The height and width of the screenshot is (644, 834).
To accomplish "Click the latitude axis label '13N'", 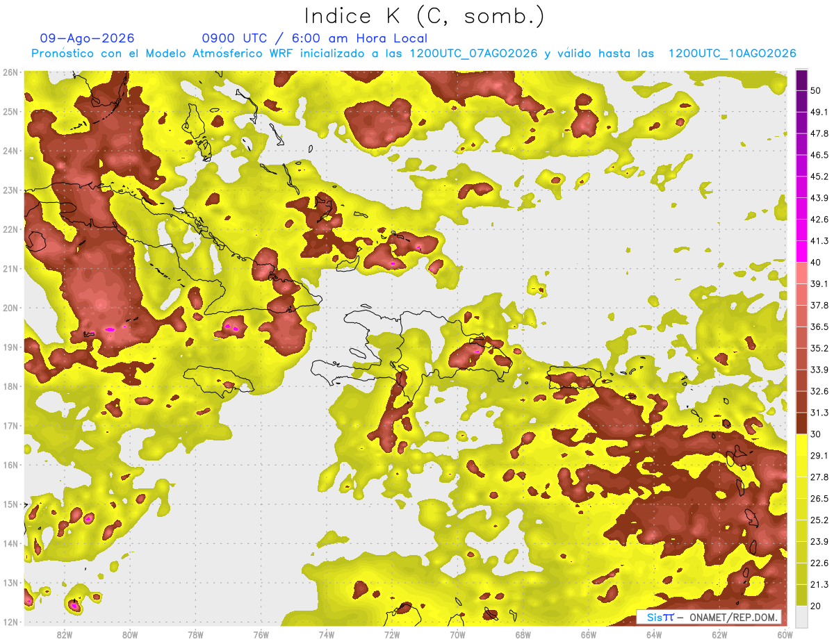I will pos(11,583).
